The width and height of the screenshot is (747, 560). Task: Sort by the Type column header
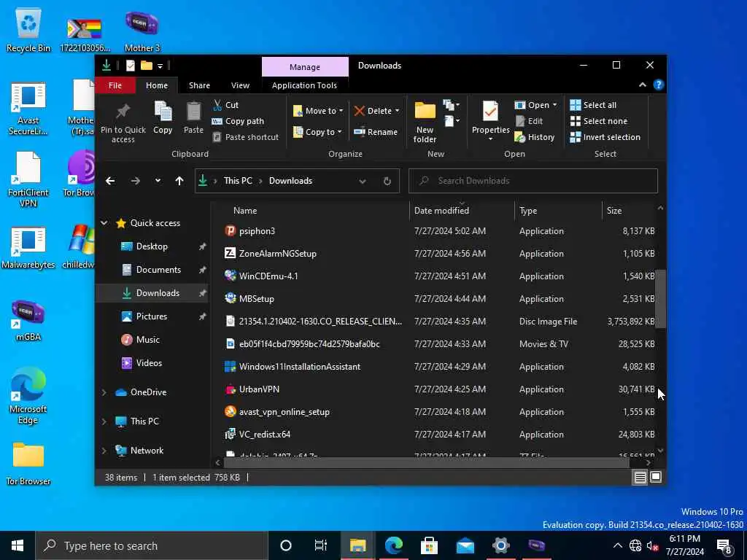point(558,211)
